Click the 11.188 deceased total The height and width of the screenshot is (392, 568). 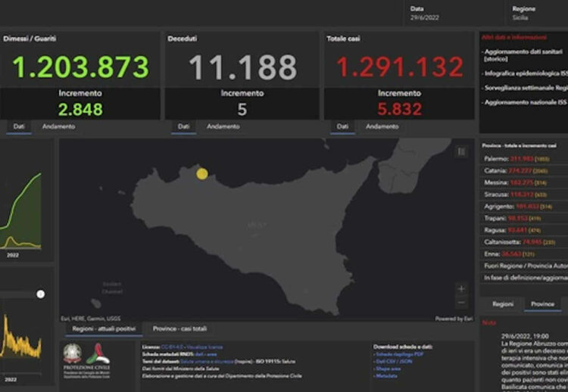tap(242, 67)
